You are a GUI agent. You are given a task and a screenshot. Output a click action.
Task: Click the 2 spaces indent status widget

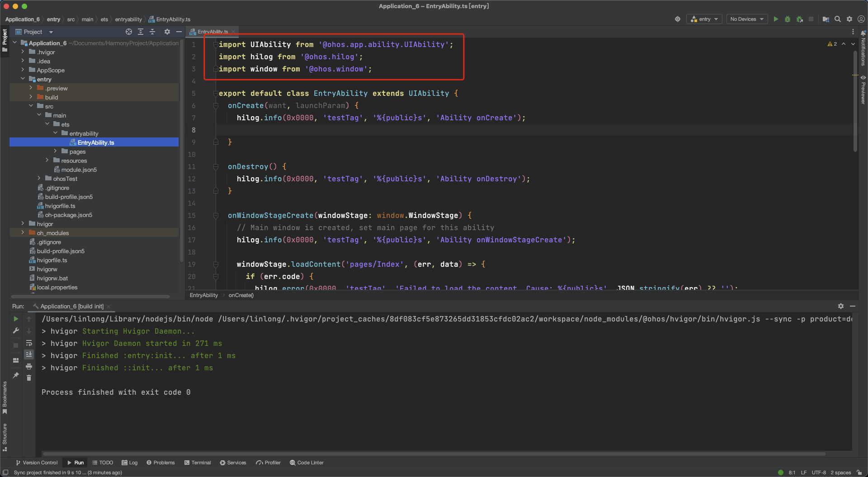click(841, 472)
